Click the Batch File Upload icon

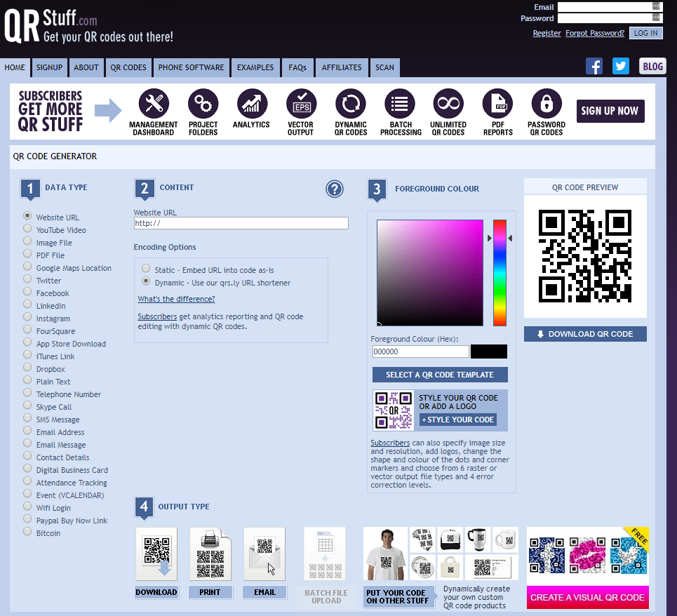pyautogui.click(x=325, y=554)
